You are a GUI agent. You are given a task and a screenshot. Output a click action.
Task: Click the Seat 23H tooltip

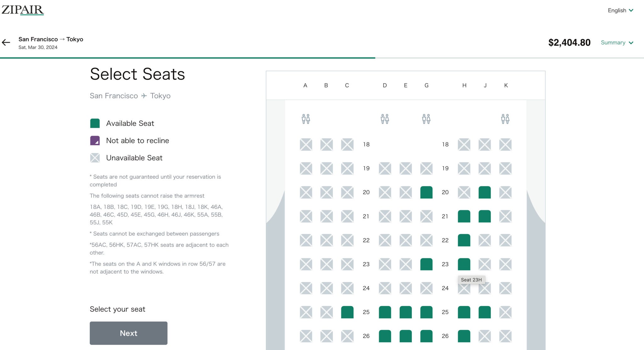(471, 280)
